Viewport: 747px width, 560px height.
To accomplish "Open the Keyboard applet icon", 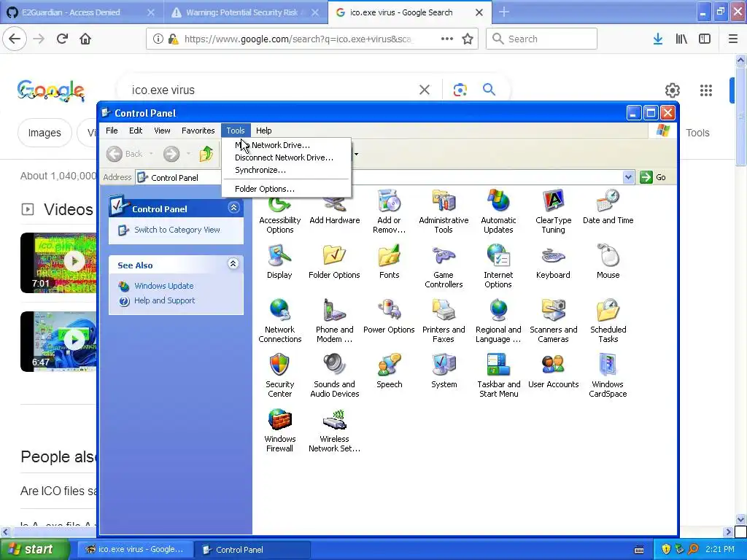I will click(x=553, y=262).
